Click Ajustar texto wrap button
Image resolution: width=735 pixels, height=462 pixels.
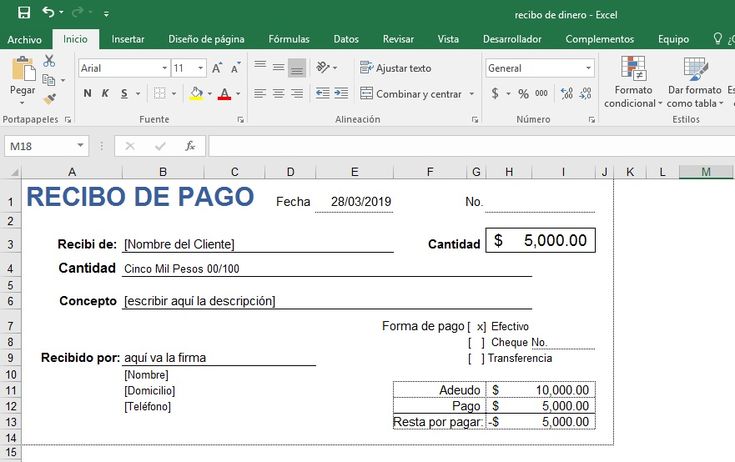click(x=396, y=68)
